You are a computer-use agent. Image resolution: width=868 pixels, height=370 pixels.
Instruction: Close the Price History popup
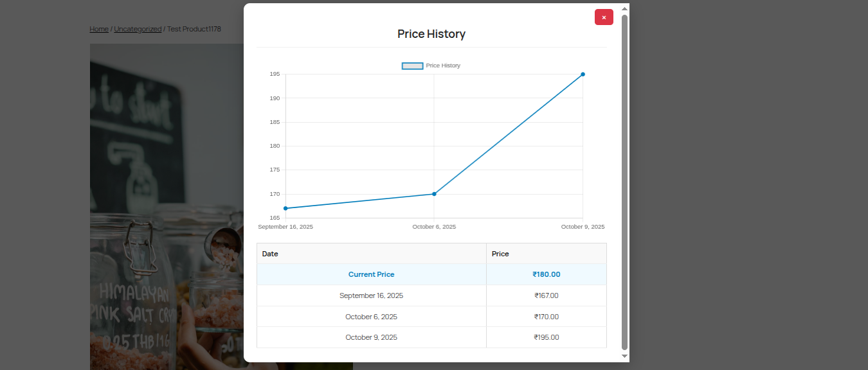point(604,17)
